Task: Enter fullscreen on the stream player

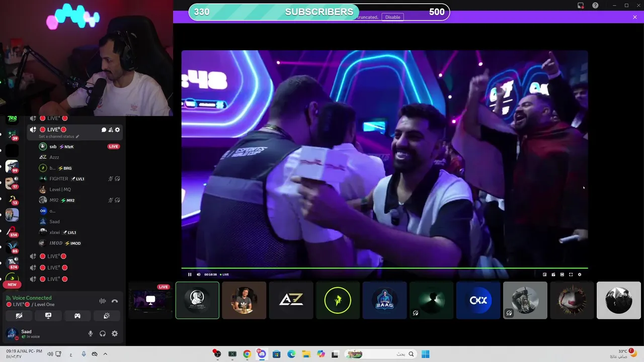Action: (x=571, y=275)
